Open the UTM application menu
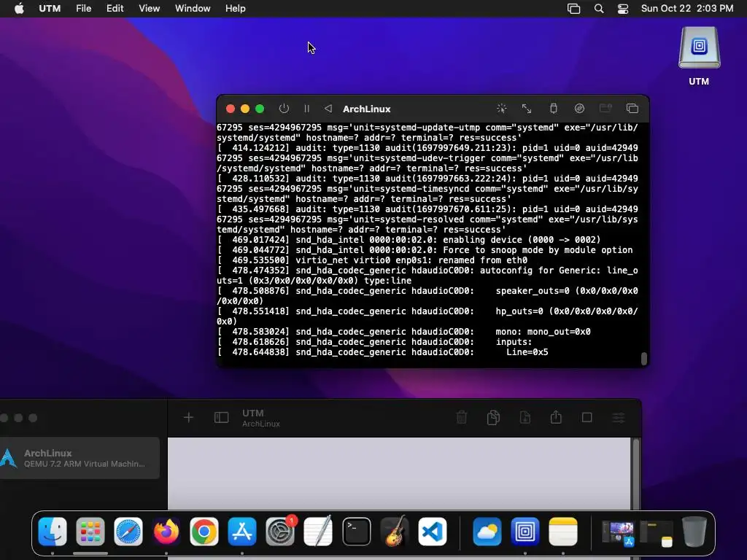 [50, 9]
